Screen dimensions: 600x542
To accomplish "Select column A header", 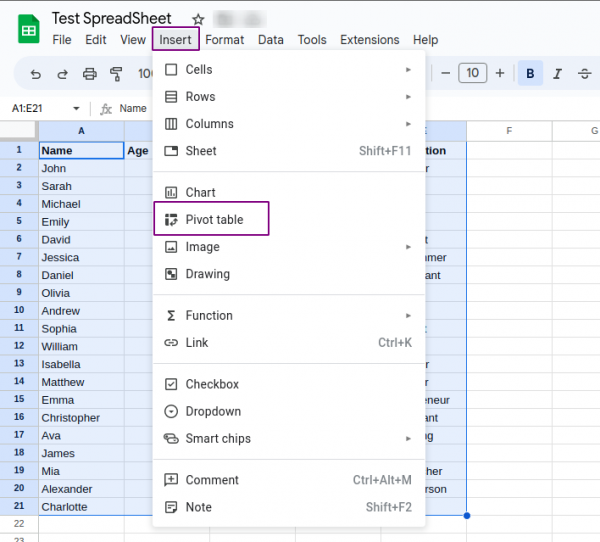I will point(81,131).
